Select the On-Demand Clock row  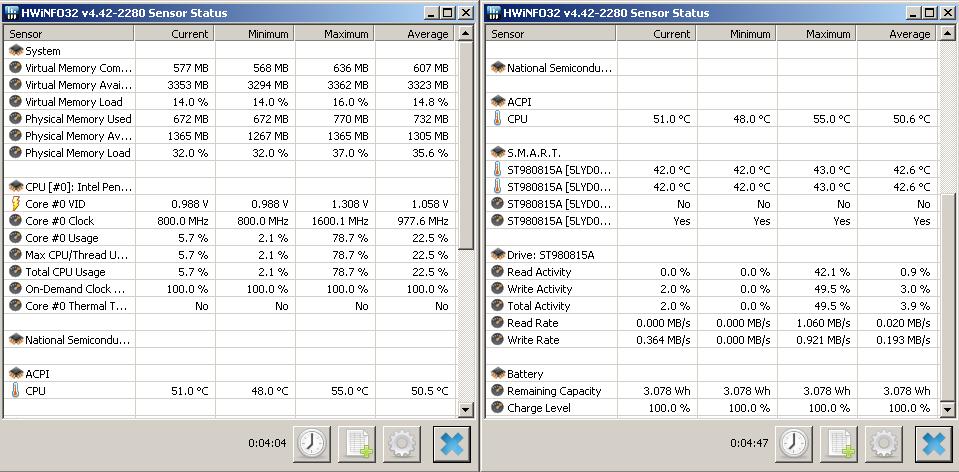pos(230,289)
